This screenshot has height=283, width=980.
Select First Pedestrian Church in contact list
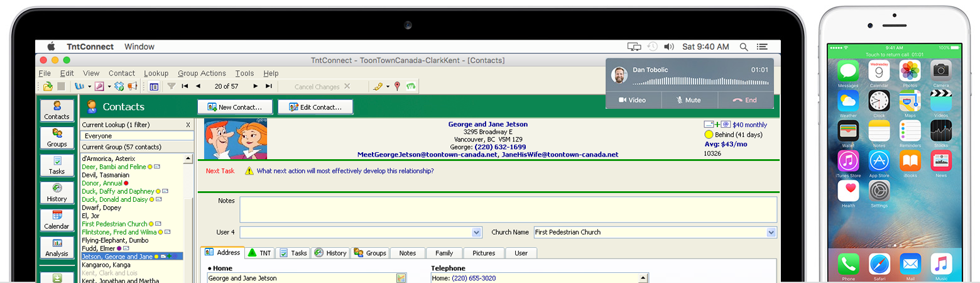pos(114,224)
